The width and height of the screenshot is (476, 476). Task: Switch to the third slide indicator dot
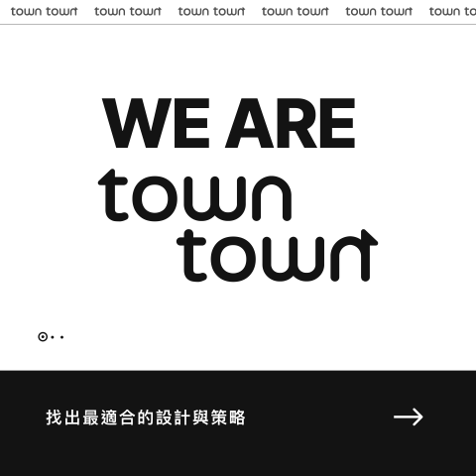61,337
